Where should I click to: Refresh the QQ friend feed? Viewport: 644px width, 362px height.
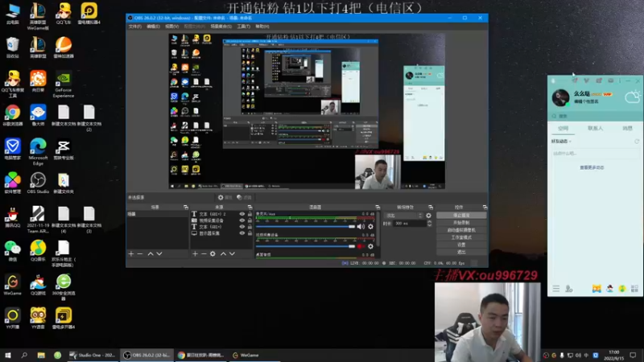pyautogui.click(x=637, y=142)
